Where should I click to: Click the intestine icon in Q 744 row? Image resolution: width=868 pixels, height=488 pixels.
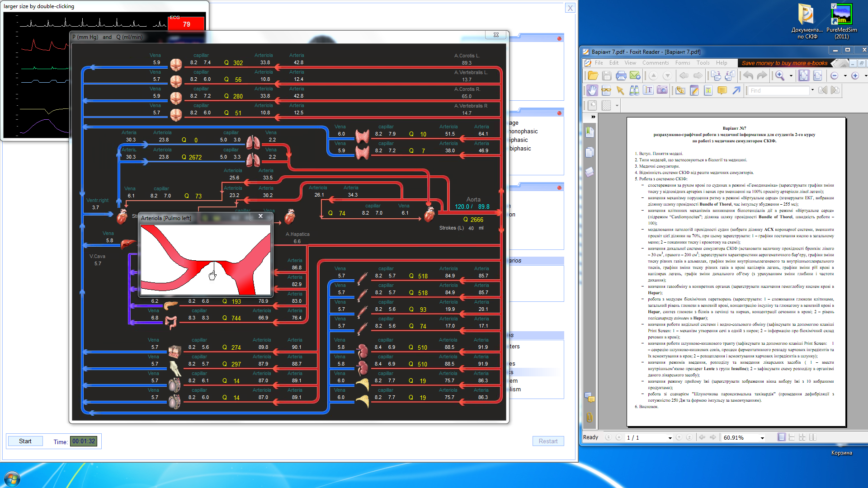pyautogui.click(x=171, y=322)
